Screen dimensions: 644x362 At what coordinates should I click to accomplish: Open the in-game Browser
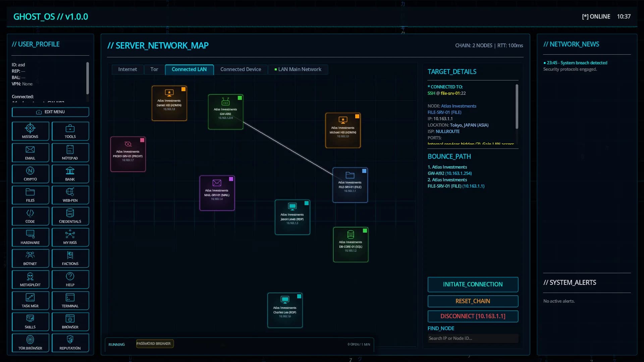[70, 321]
